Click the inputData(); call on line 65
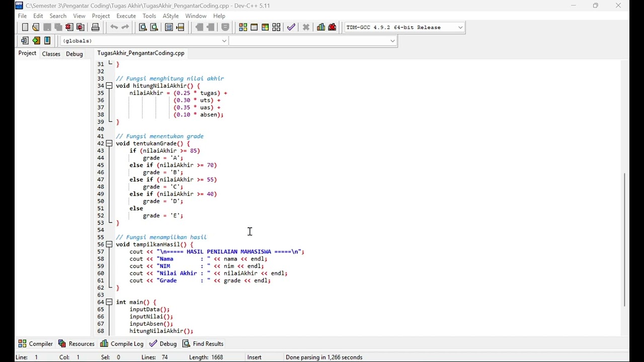 click(149, 310)
